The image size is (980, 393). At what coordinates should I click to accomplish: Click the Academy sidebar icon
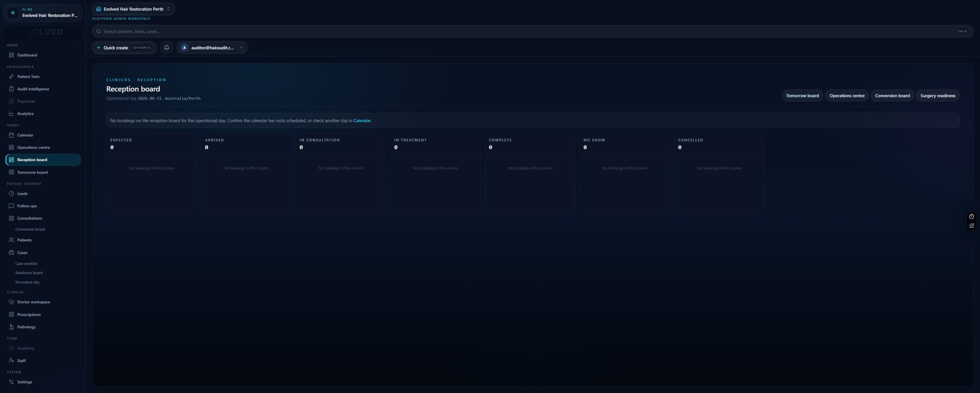(x=12, y=348)
